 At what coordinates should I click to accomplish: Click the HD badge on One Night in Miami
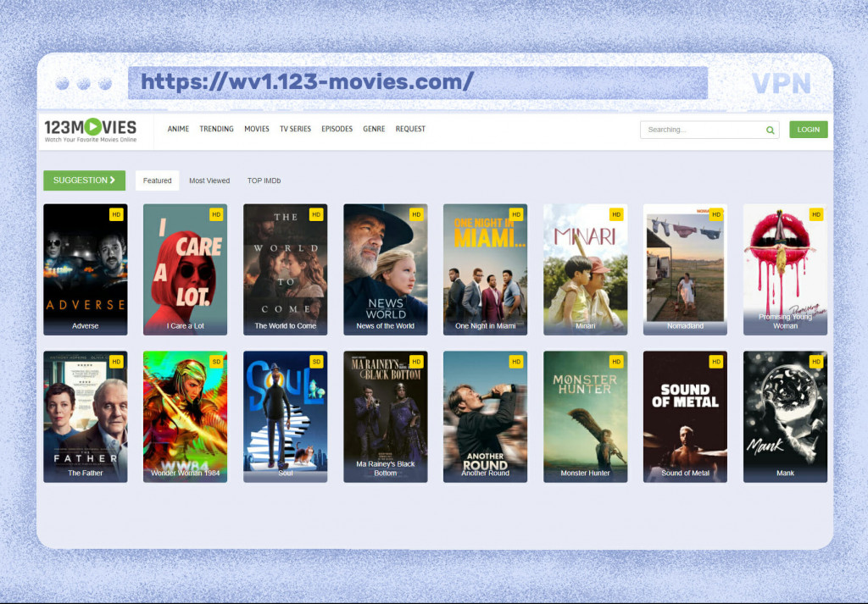[516, 214]
